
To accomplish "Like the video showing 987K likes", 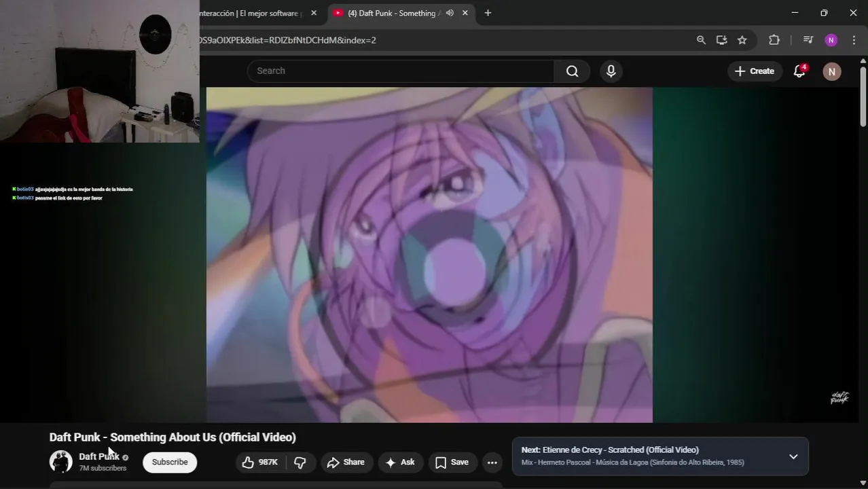I will point(260,463).
